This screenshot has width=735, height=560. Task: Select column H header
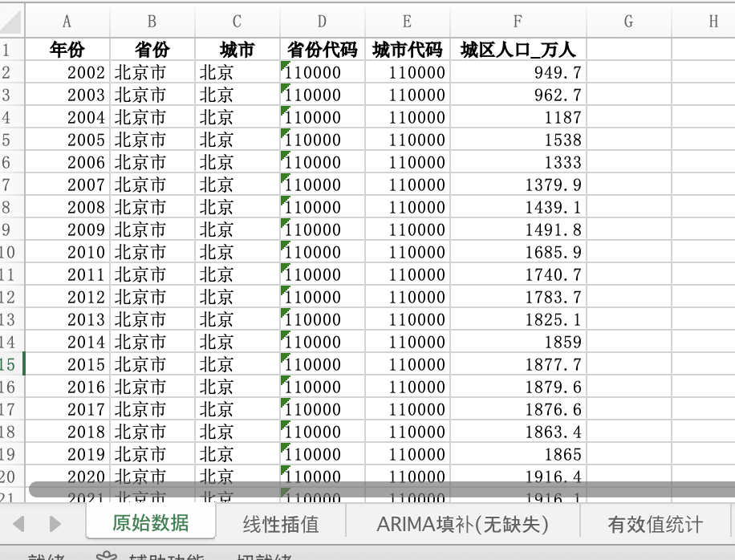click(x=703, y=21)
